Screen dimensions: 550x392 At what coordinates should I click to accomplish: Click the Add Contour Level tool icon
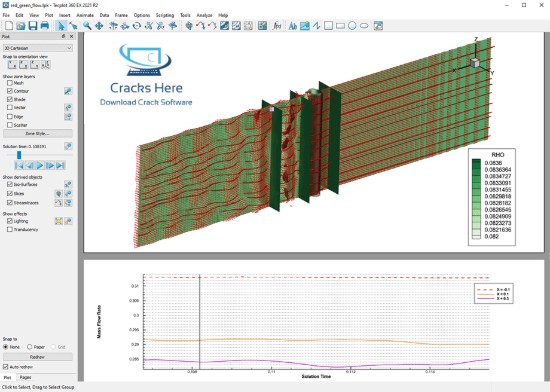coord(224,26)
